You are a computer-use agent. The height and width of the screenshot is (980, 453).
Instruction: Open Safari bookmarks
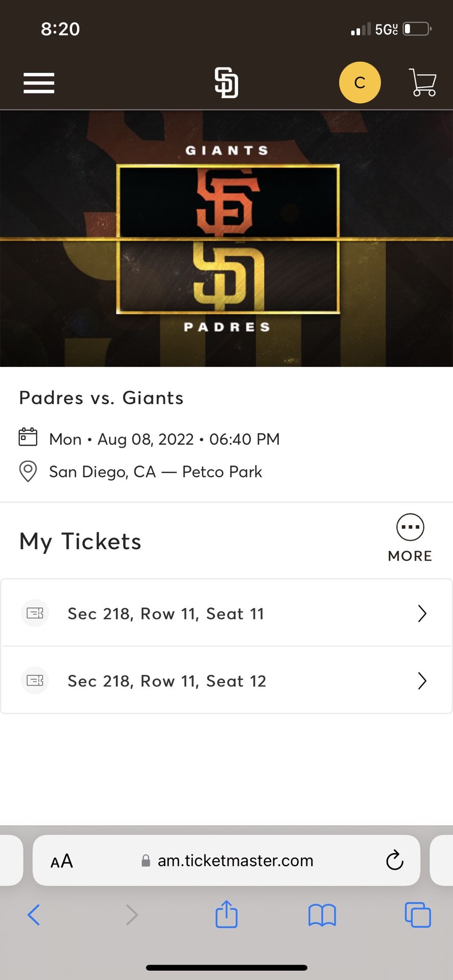coord(322,915)
